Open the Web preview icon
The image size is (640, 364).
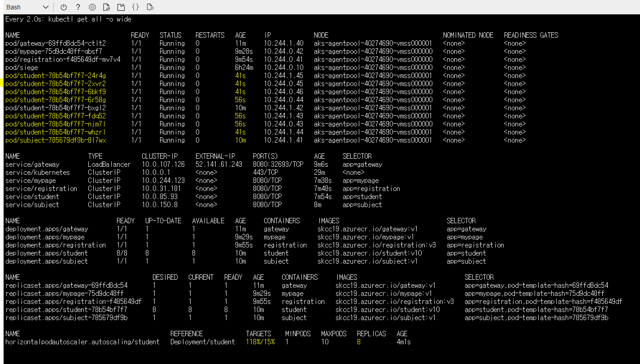tap(150, 7)
